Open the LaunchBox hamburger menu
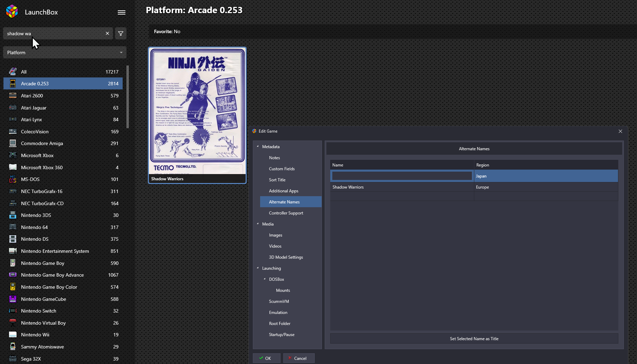The width and height of the screenshot is (637, 364). [x=121, y=12]
